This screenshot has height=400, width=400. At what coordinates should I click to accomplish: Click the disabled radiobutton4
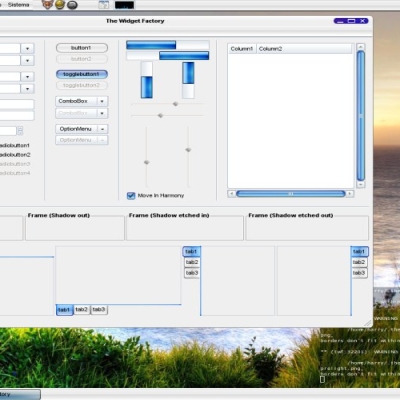tap(15, 173)
